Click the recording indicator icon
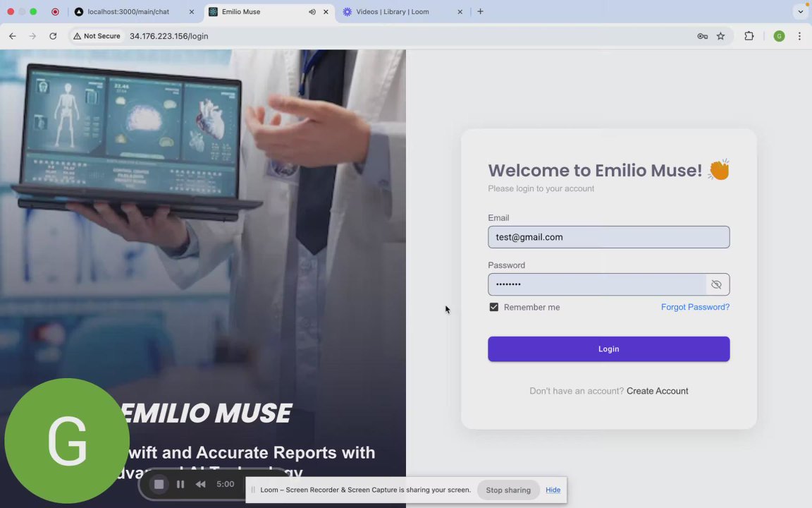The image size is (812, 508). pos(55,12)
